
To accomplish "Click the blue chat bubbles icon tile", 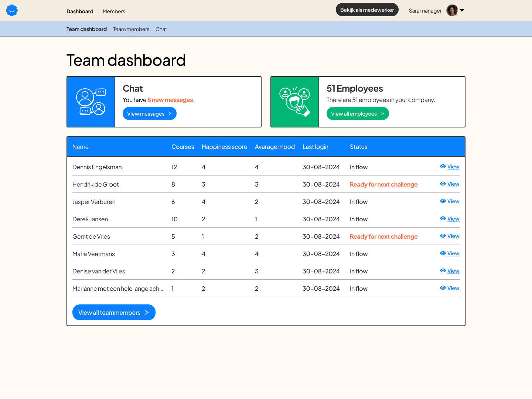I will (x=91, y=102).
